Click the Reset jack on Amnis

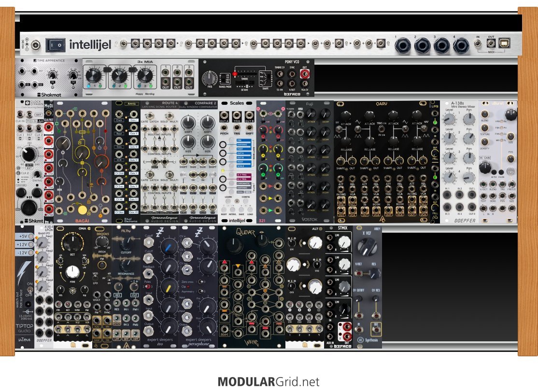[119, 127]
